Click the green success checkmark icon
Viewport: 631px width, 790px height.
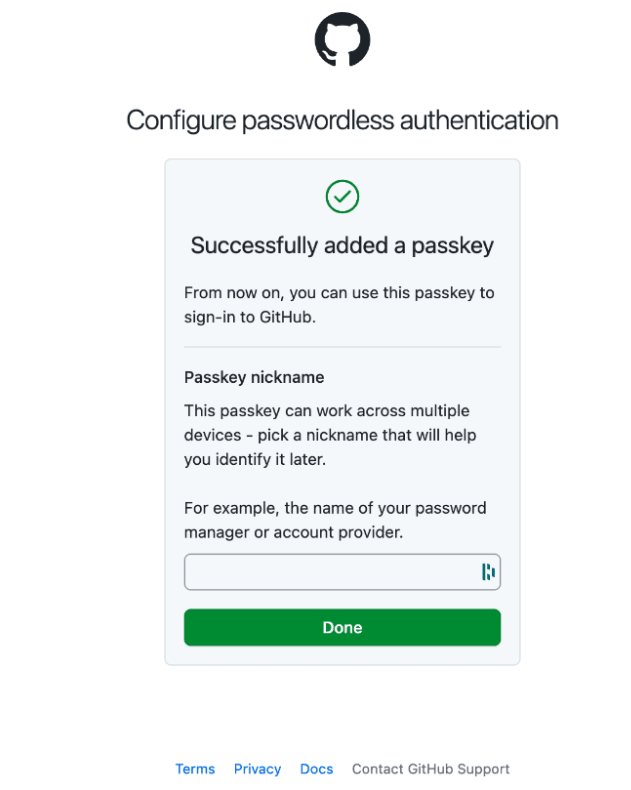[342, 197]
